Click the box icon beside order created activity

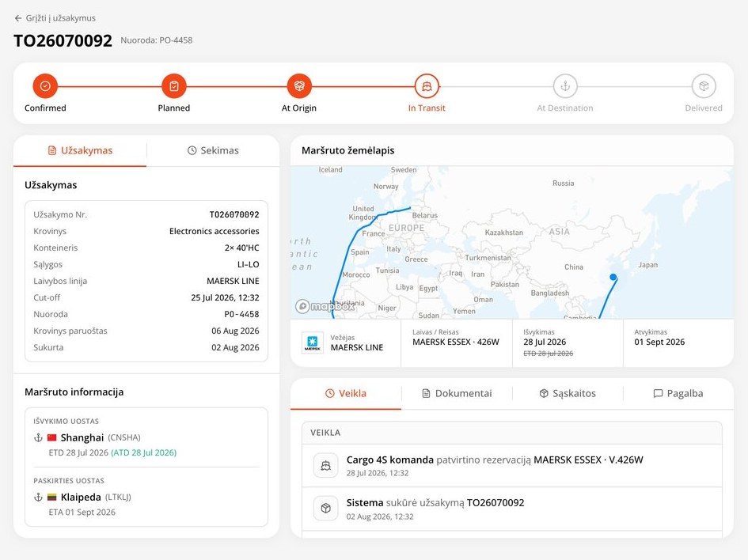(x=326, y=509)
